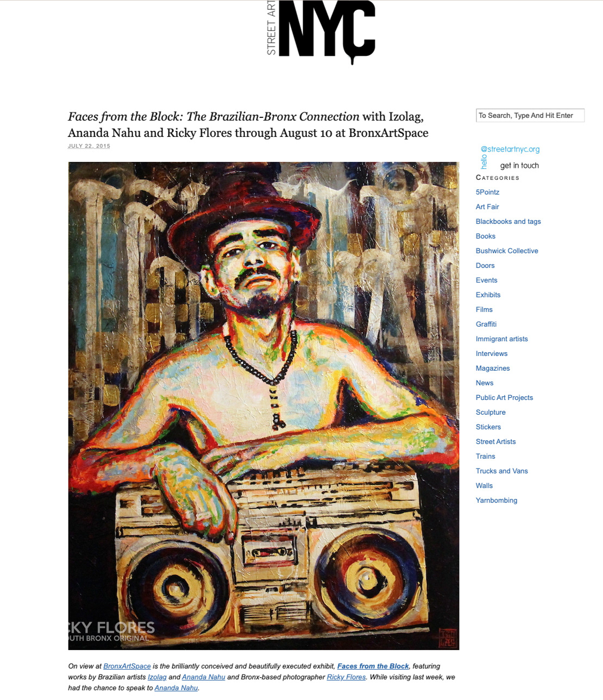
Task: Select the Street Artists category
Action: [496, 441]
